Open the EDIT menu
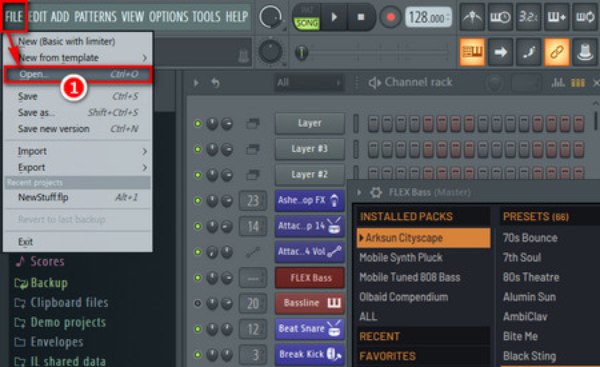This screenshot has width=600, height=367. pos(38,16)
